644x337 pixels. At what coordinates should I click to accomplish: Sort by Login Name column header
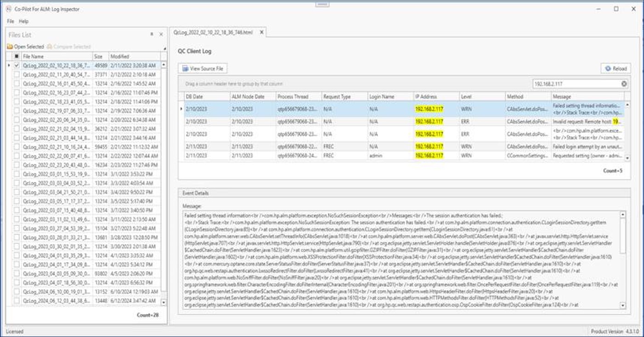(390, 97)
